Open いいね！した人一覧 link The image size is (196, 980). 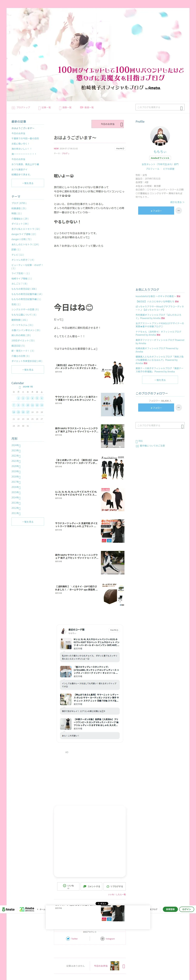[x=117, y=894]
